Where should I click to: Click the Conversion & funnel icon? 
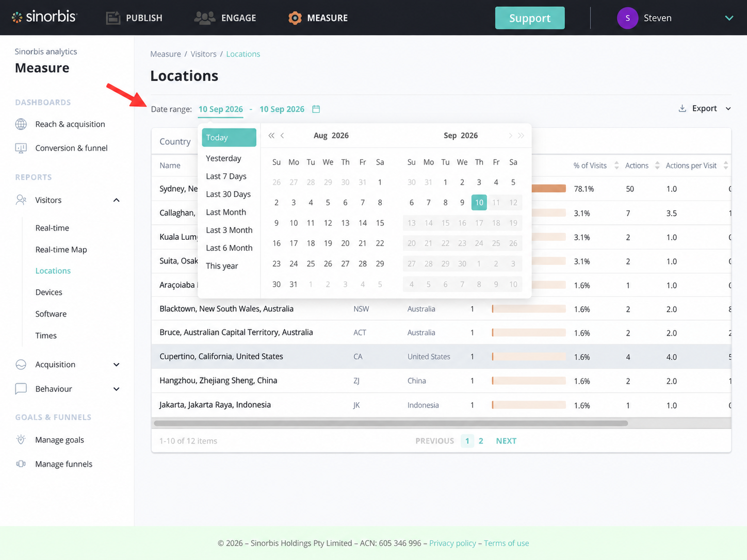point(21,148)
